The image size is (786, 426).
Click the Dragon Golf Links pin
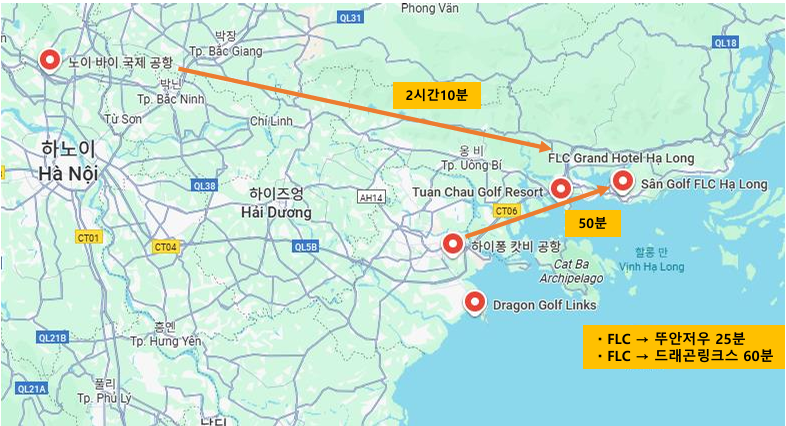coord(475,303)
